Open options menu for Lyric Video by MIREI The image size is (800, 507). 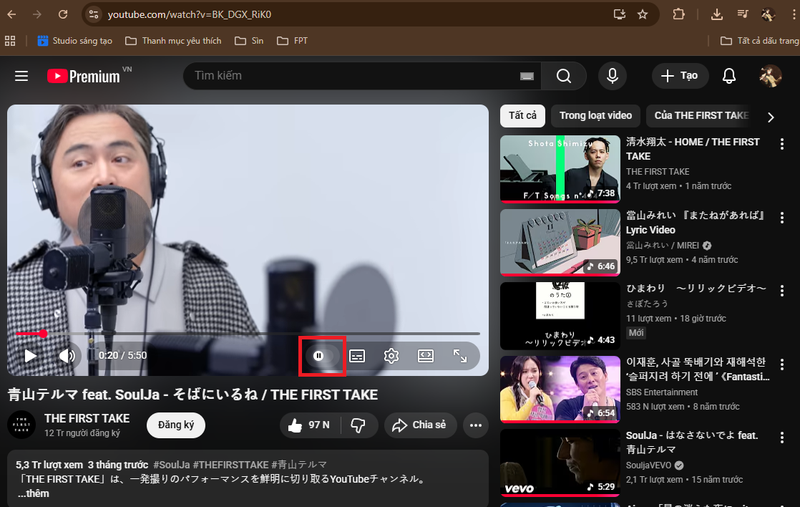coord(782,218)
